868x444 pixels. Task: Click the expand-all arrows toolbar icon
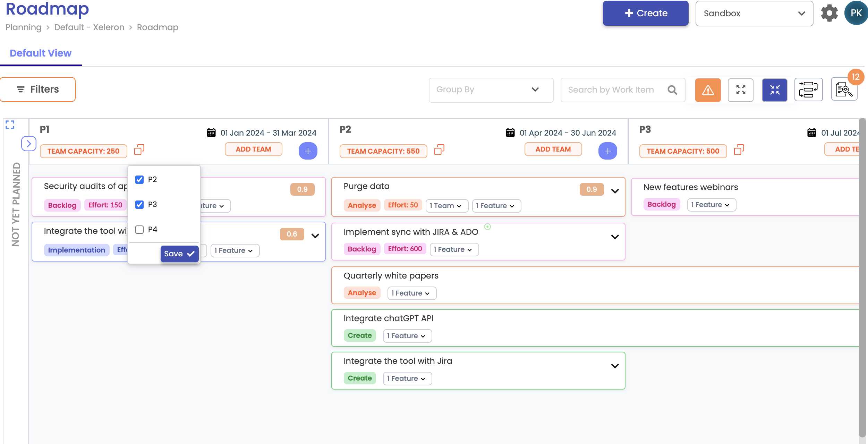point(740,90)
